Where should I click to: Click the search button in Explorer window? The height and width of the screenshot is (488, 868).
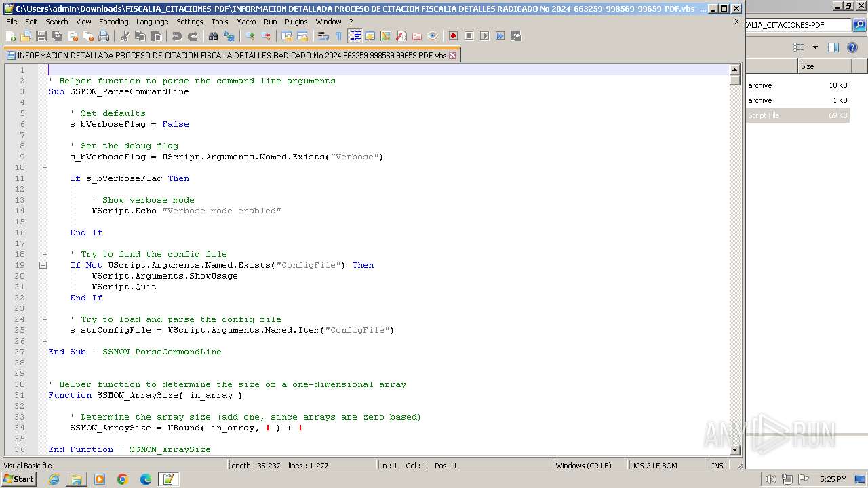[x=859, y=25]
